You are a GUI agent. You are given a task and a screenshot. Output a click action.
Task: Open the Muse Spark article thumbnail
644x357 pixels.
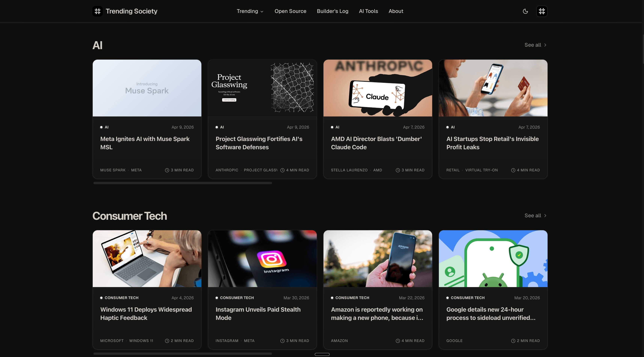(x=147, y=88)
